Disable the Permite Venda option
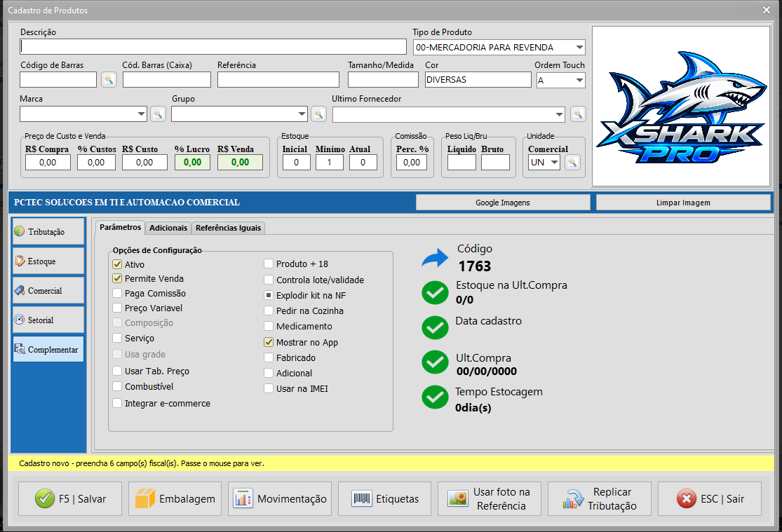The image size is (782, 532). 117,278
